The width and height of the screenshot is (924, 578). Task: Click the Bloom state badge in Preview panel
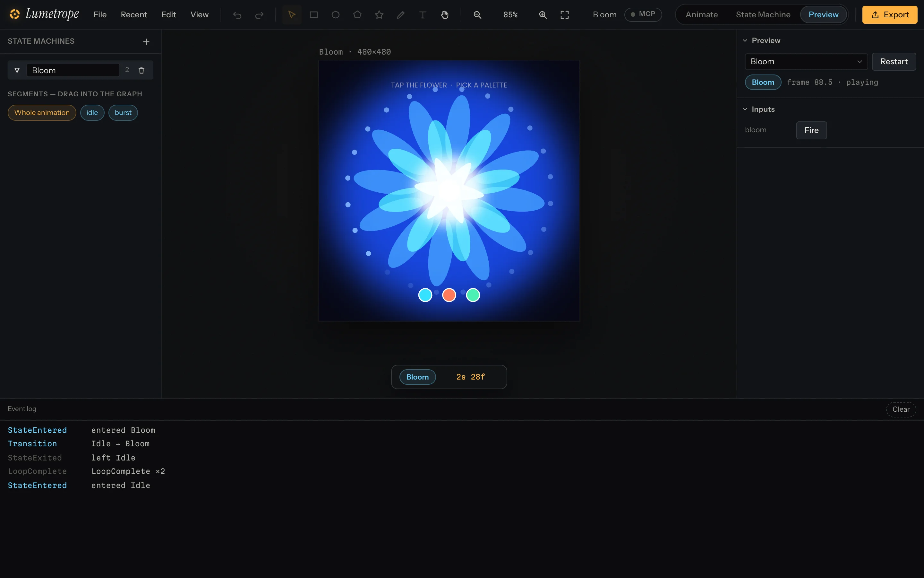[x=763, y=82]
